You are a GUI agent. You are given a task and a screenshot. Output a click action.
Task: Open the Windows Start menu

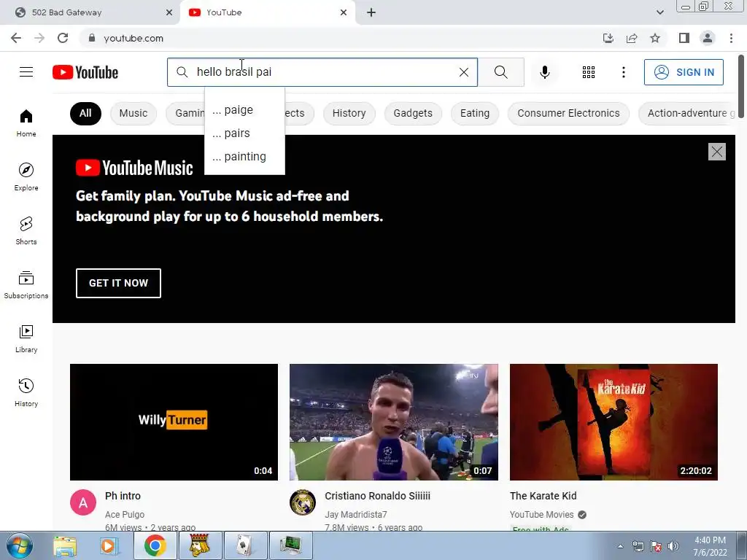point(20,545)
